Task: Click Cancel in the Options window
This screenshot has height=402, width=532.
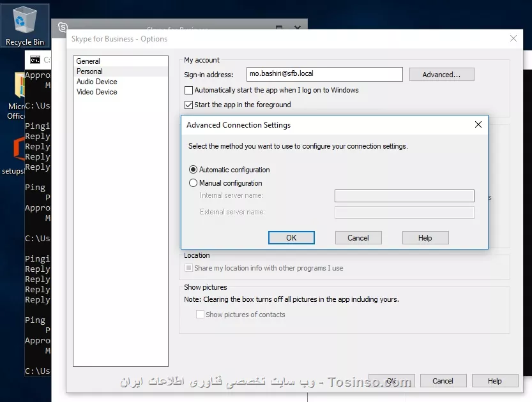Action: click(x=443, y=381)
